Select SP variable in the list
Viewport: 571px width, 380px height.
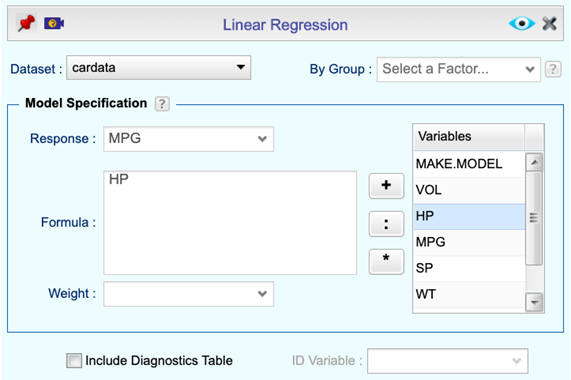pyautogui.click(x=469, y=268)
